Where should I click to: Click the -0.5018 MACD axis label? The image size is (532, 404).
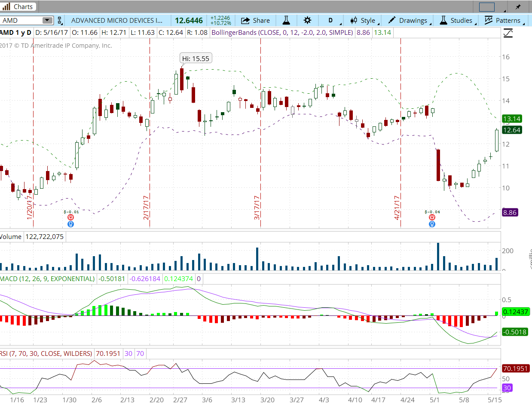tap(515, 332)
